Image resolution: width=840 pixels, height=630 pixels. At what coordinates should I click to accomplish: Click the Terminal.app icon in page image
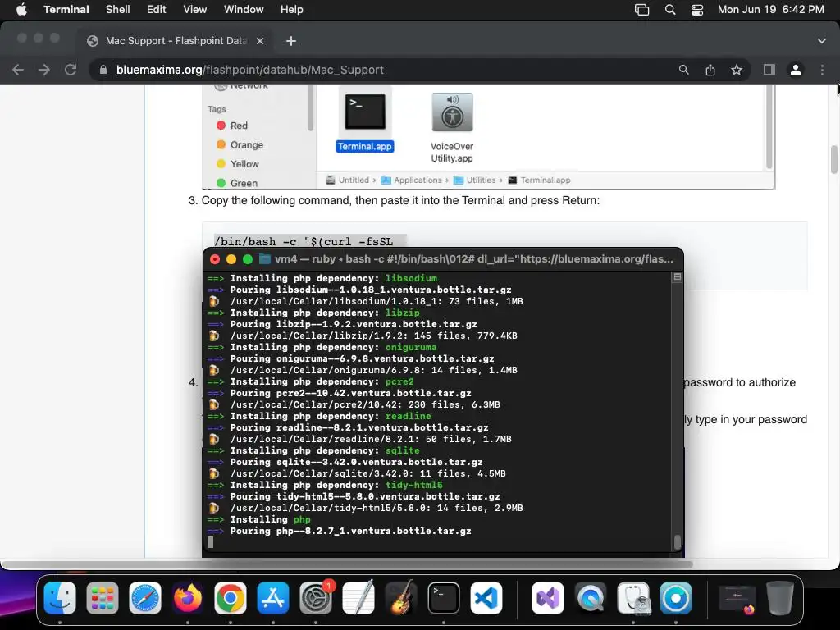pos(365,112)
